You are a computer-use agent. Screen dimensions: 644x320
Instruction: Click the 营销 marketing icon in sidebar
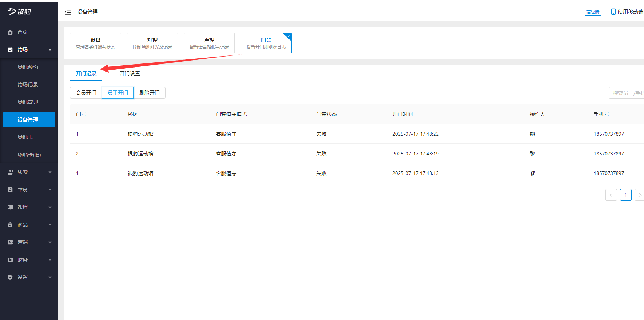pyautogui.click(x=10, y=242)
